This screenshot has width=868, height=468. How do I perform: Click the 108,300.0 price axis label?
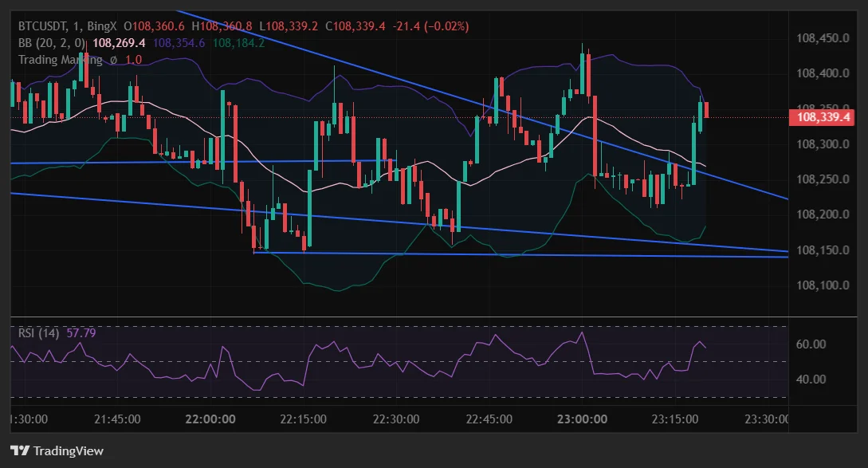(x=822, y=144)
